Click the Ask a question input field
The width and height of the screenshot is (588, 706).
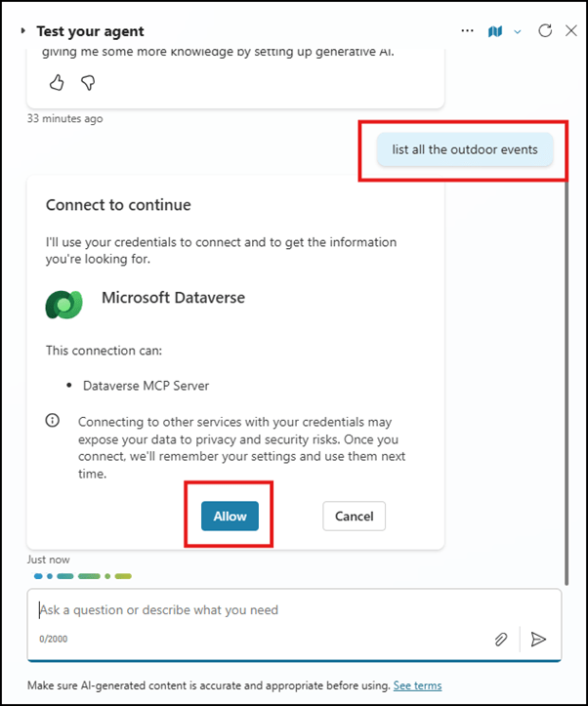264,610
